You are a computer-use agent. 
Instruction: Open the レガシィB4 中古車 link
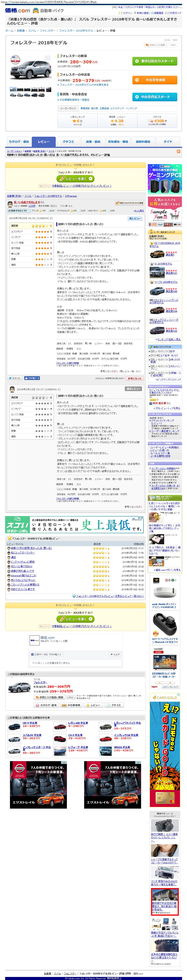click(x=78, y=723)
